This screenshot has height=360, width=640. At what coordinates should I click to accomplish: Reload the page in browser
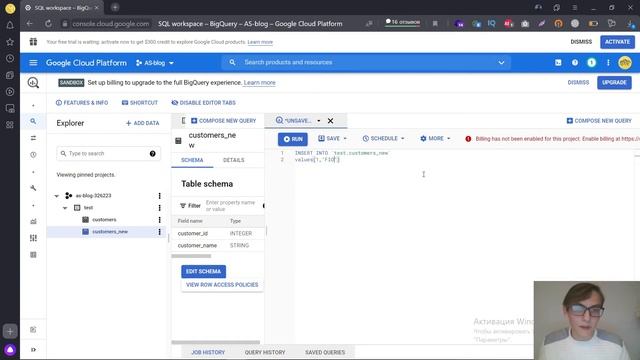[x=48, y=24]
